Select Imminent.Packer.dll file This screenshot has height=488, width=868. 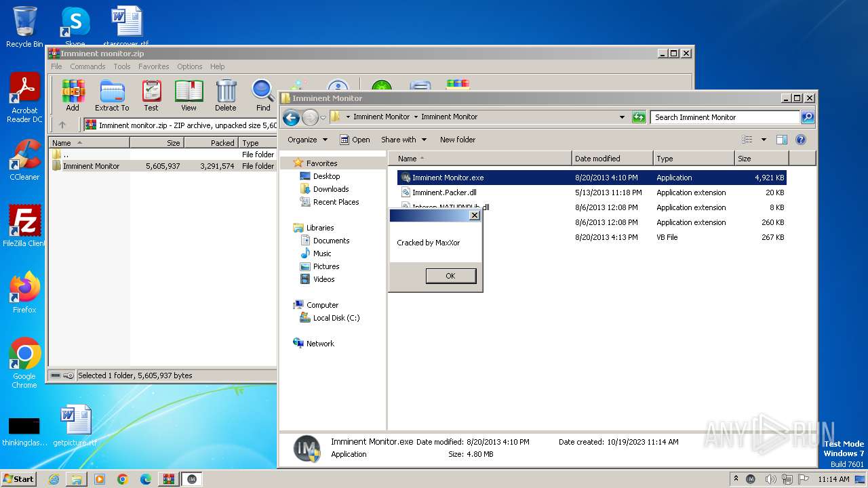point(444,192)
